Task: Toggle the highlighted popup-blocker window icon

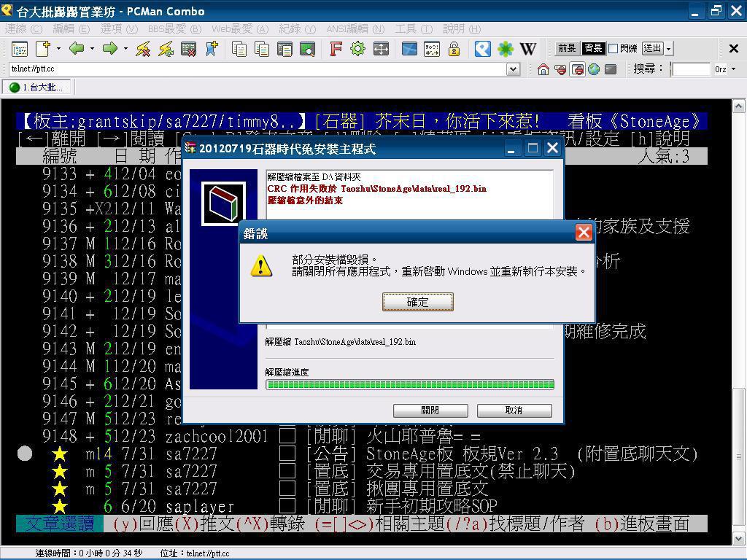Action: pos(578,69)
